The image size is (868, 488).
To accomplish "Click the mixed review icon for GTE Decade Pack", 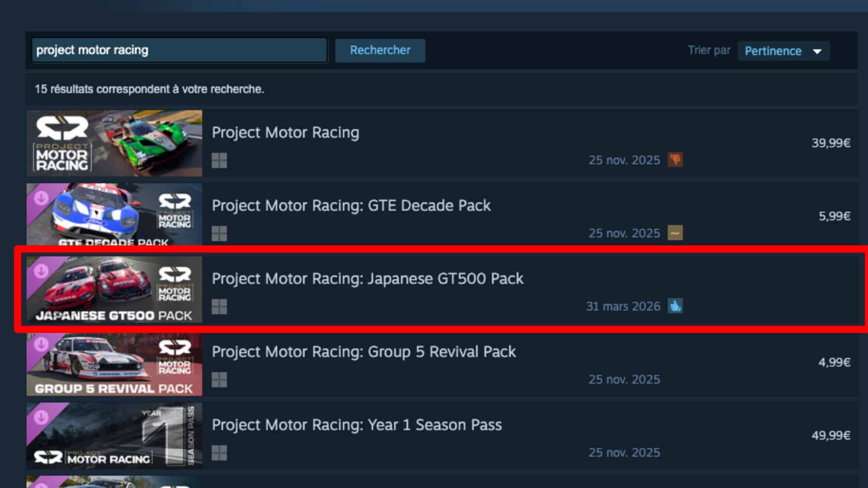I will pos(675,233).
